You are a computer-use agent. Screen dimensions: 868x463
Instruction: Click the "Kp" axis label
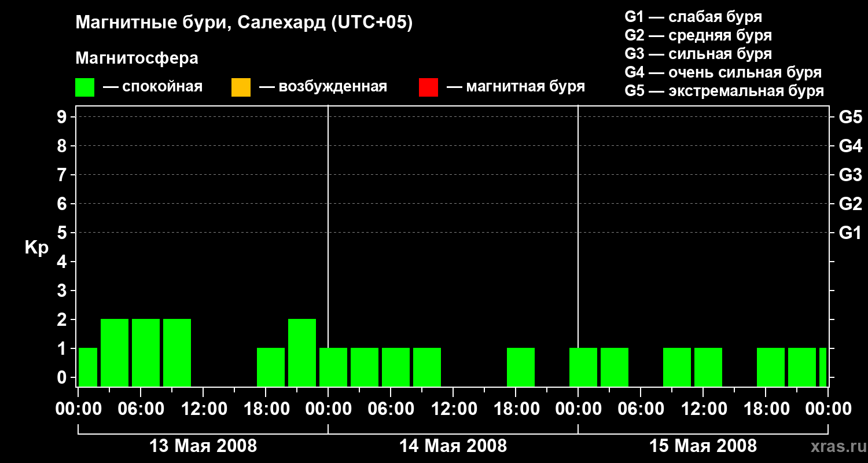pyautogui.click(x=36, y=248)
